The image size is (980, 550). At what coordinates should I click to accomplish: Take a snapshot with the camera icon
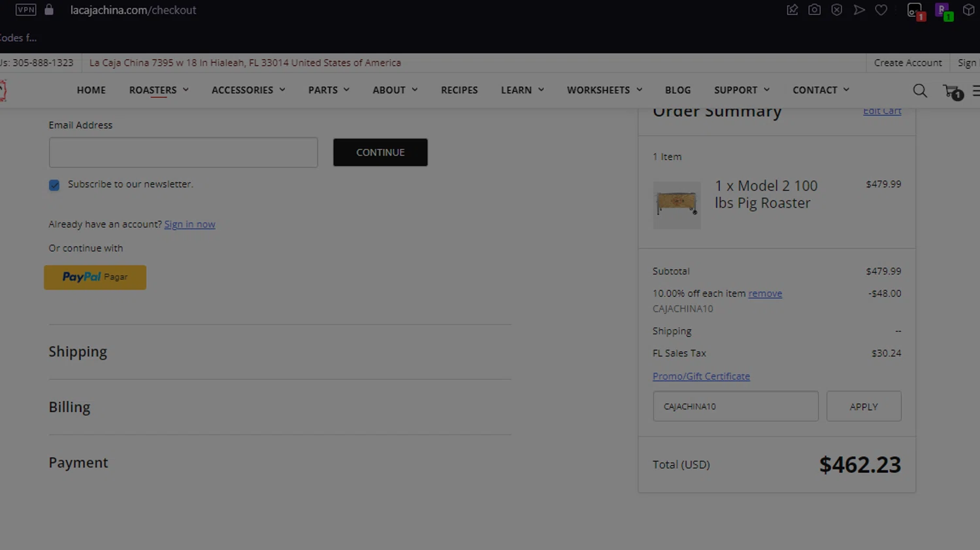coord(815,10)
